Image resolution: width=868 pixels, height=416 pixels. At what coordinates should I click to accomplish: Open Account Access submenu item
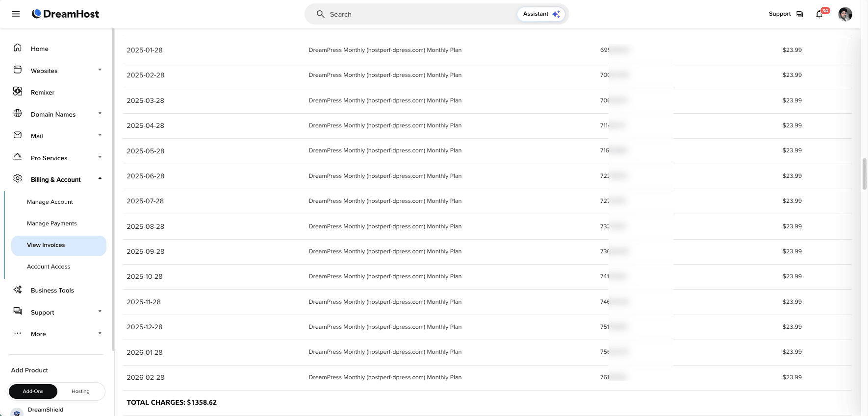coord(49,267)
